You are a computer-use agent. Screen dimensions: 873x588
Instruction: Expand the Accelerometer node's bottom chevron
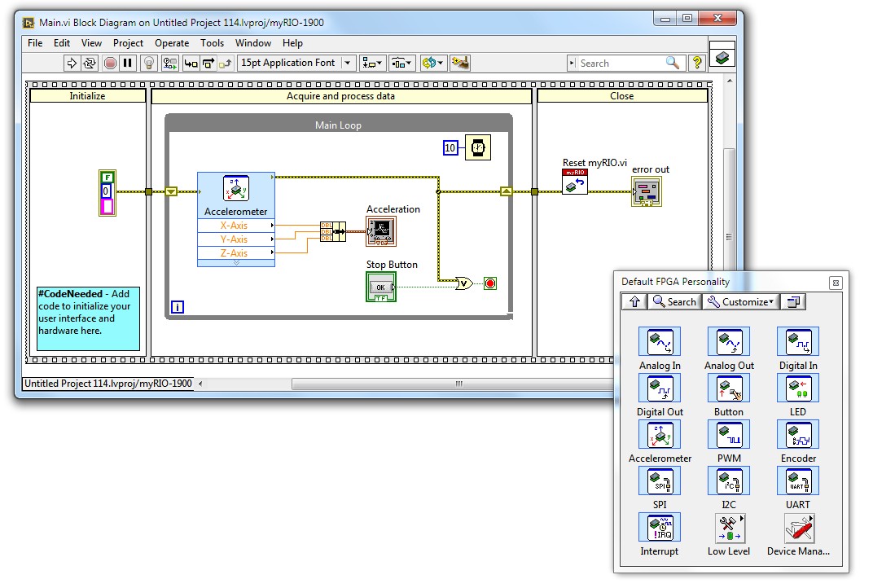pos(236,263)
